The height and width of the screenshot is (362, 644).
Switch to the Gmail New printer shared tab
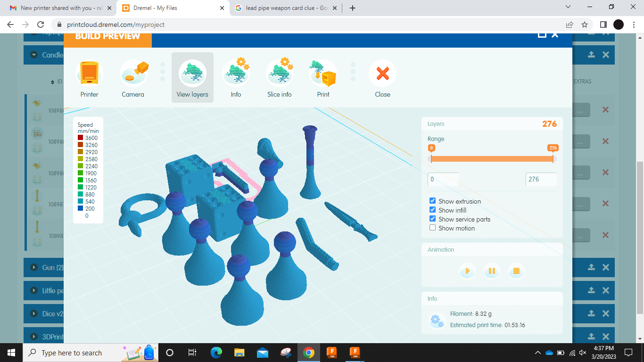[59, 8]
